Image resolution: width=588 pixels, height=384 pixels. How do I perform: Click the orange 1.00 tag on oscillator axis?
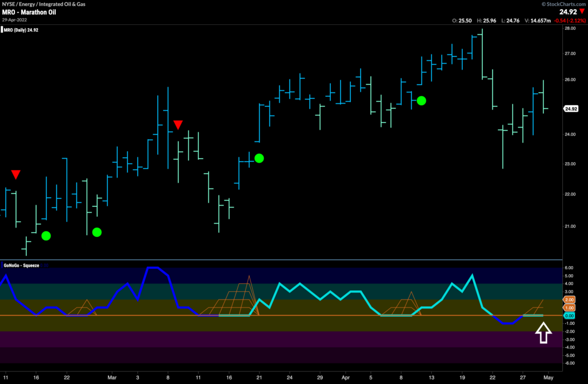[x=569, y=308]
